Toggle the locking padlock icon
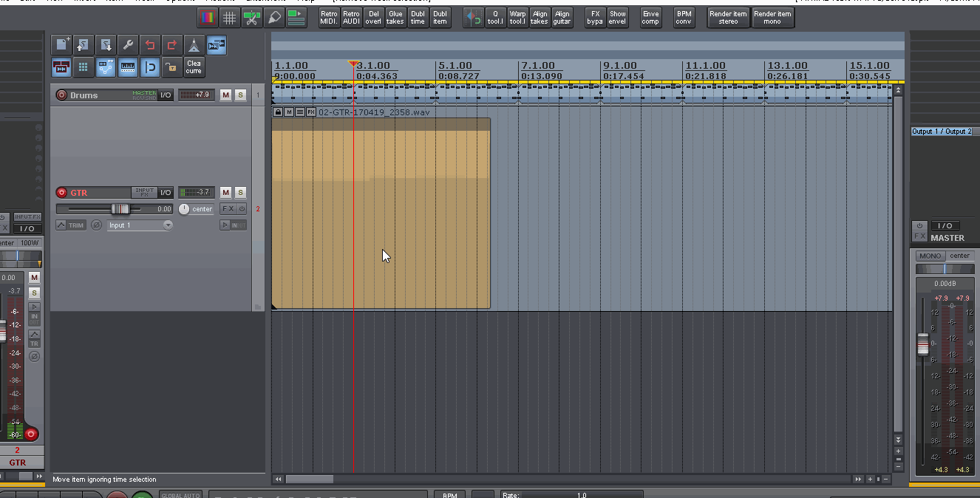The width and height of the screenshot is (980, 498). [172, 67]
